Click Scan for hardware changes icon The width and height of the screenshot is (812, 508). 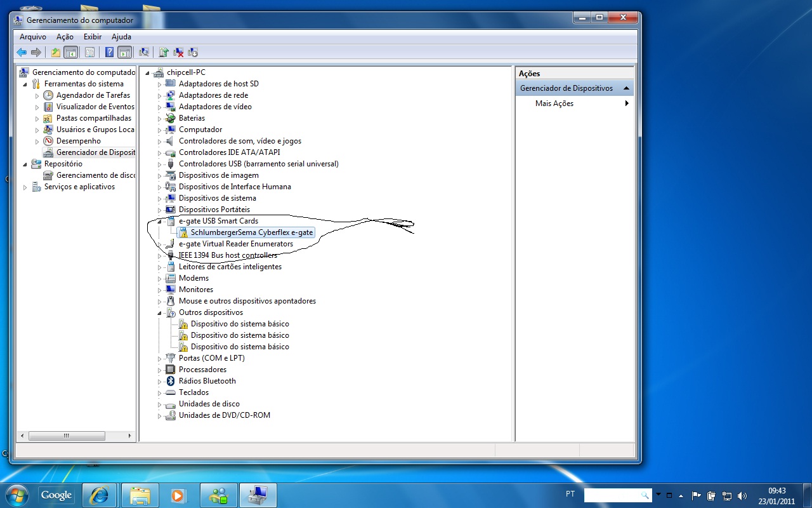click(x=144, y=52)
